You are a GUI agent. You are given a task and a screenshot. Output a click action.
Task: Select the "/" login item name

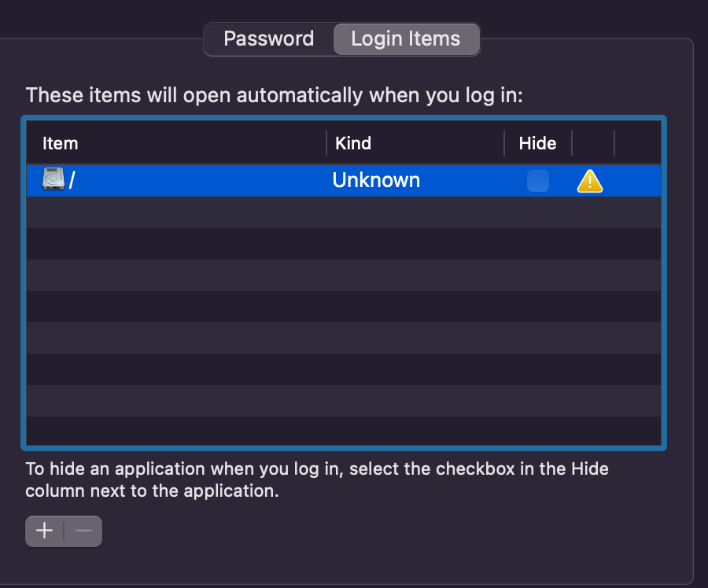72,181
